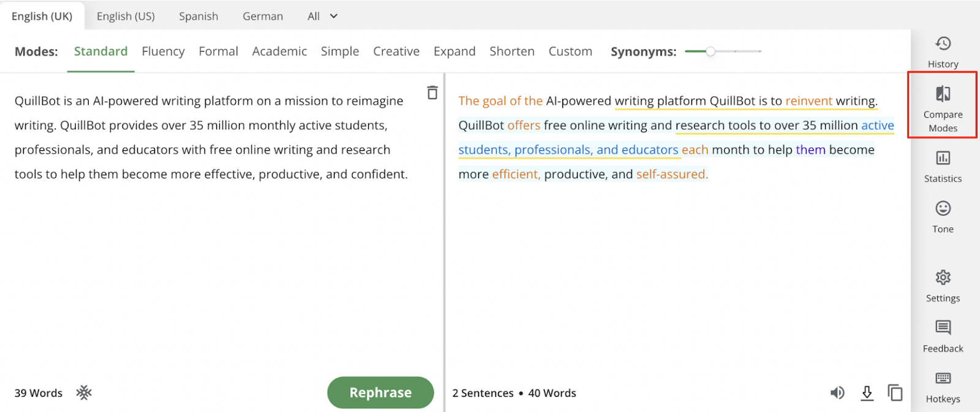The height and width of the screenshot is (412, 980).
Task: Download the paraphrased output
Action: click(x=867, y=392)
